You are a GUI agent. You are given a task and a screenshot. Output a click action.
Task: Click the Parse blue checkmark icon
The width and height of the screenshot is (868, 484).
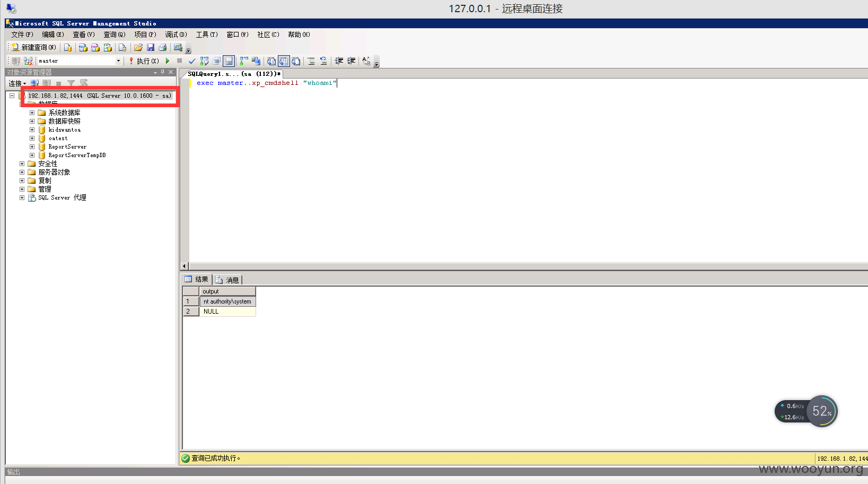192,61
